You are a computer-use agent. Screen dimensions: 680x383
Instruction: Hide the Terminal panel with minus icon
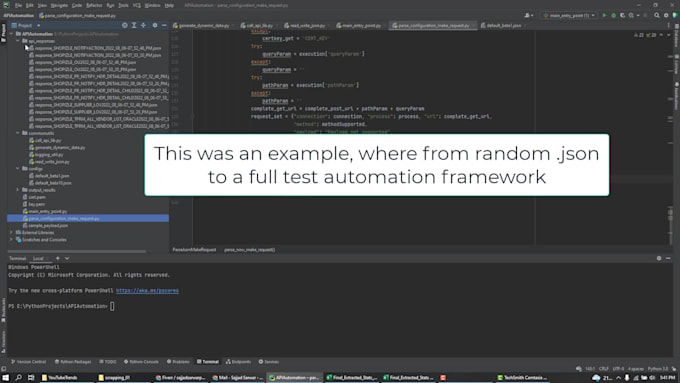[668, 258]
